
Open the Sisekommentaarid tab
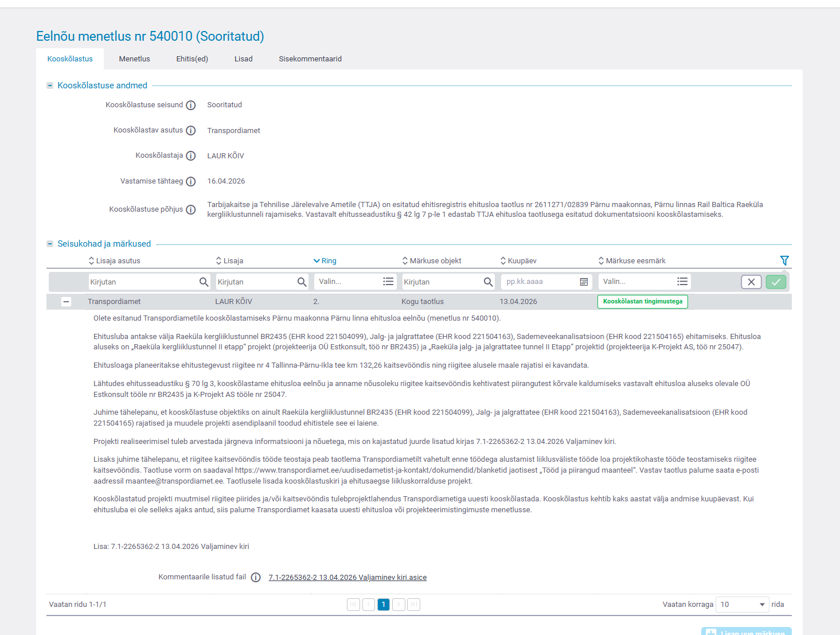[x=310, y=59]
